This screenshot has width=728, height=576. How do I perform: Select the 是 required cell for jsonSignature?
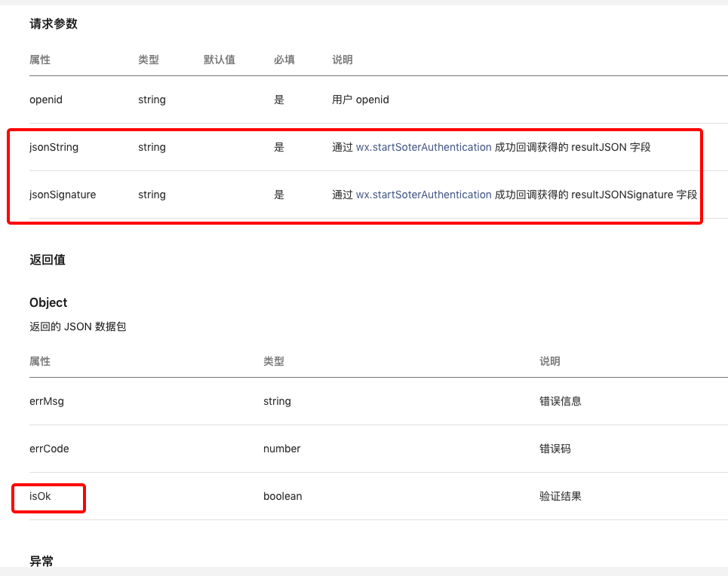point(278,195)
